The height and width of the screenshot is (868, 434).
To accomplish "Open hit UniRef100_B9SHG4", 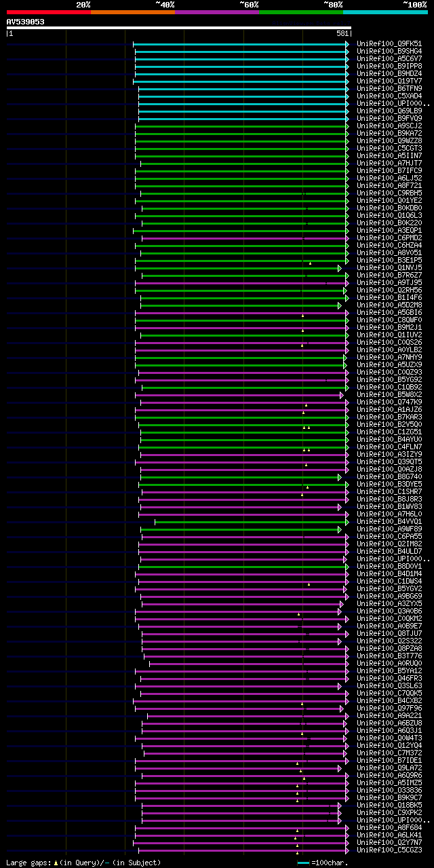I will [x=389, y=51].
